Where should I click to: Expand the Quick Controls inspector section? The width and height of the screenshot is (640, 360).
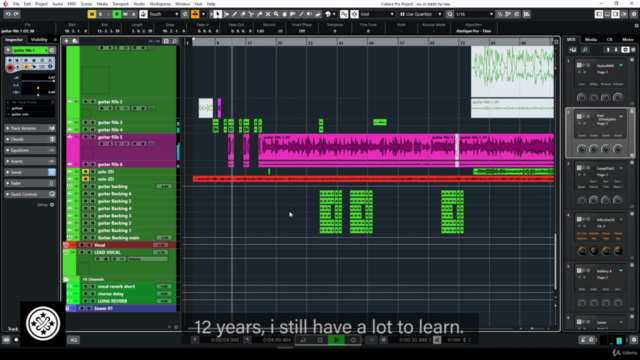click(30, 194)
